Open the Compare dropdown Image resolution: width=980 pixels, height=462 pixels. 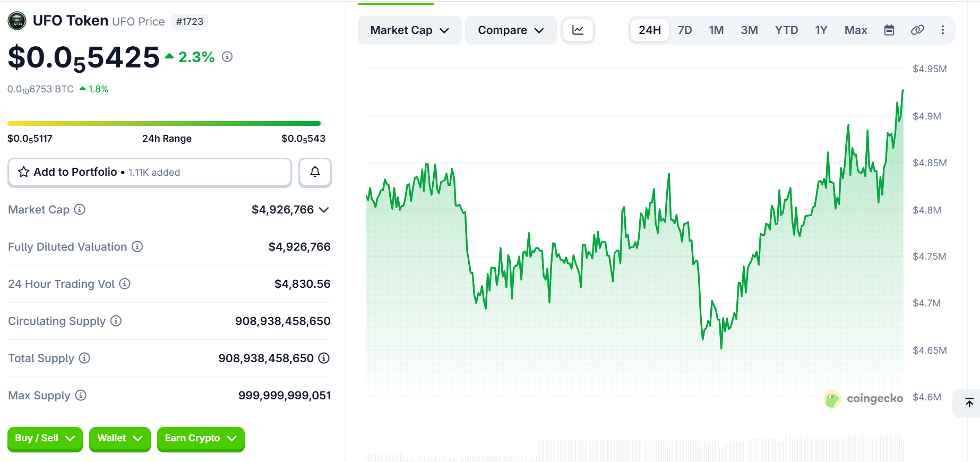[x=511, y=30]
